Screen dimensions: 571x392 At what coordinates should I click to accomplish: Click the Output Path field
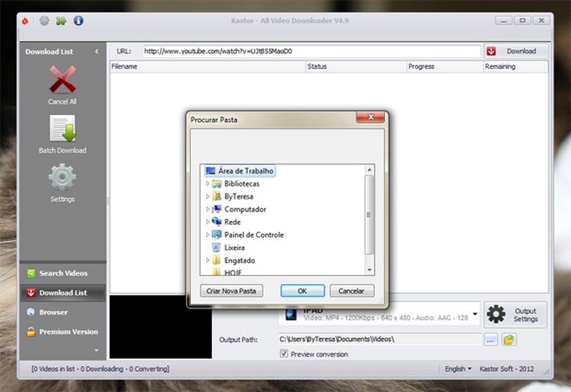point(380,339)
